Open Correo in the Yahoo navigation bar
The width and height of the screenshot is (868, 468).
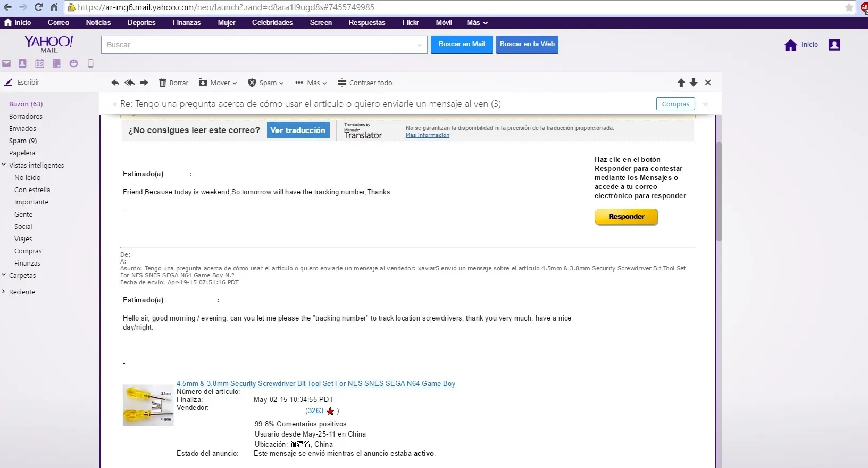coord(59,22)
